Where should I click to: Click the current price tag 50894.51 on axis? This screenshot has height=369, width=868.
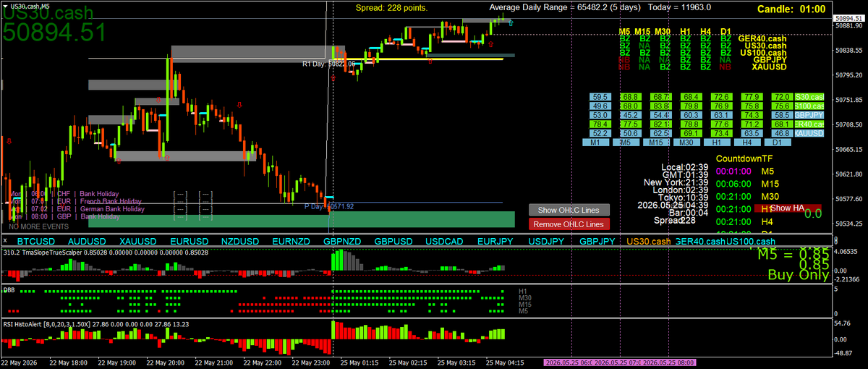click(849, 17)
